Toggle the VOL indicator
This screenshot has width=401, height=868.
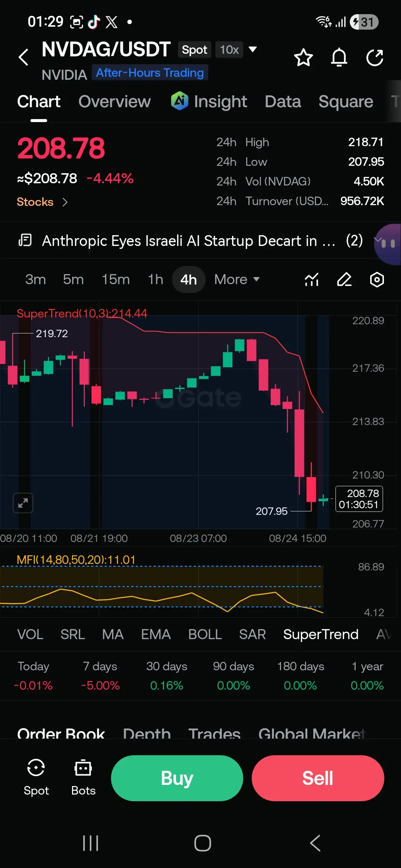tap(30, 634)
